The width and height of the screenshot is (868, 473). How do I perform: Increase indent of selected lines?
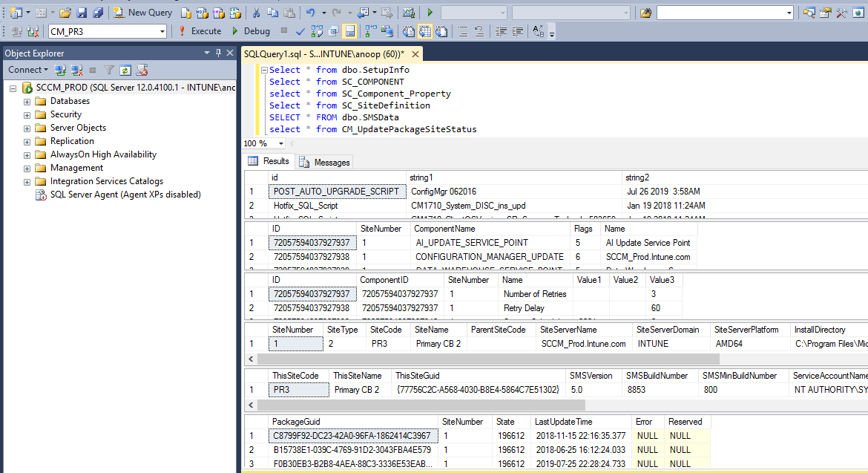coord(518,32)
